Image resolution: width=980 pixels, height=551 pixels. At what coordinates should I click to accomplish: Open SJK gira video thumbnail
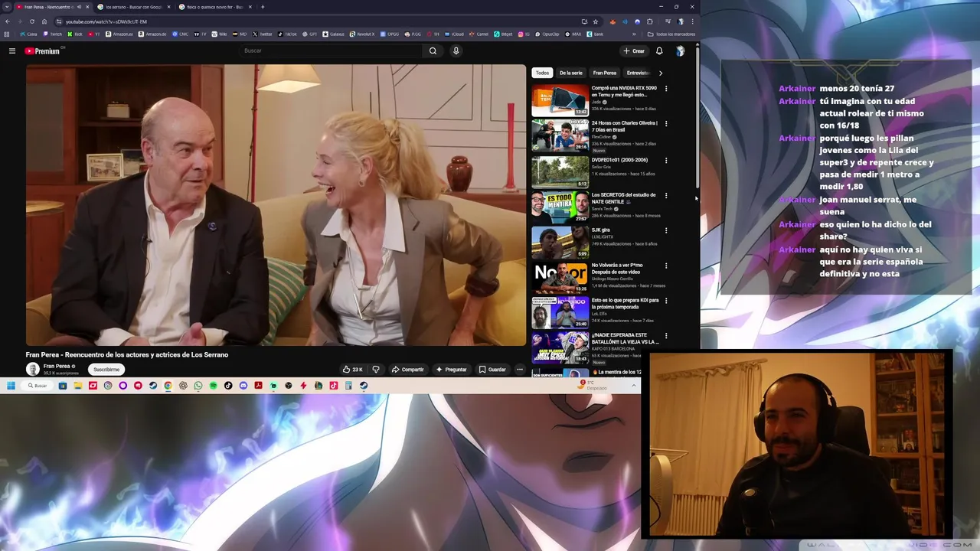(x=560, y=242)
